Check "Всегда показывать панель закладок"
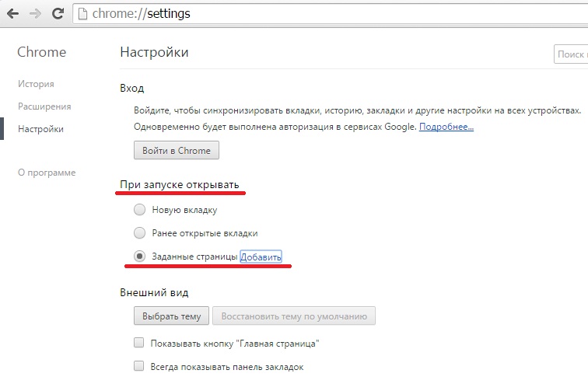The height and width of the screenshot is (377, 588). click(x=139, y=366)
